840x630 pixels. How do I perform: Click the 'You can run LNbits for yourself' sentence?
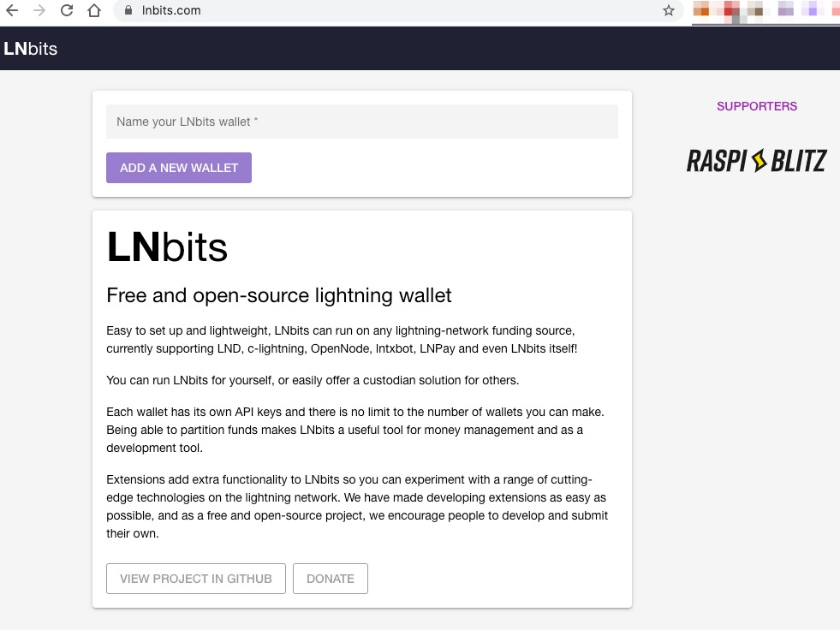[313, 380]
